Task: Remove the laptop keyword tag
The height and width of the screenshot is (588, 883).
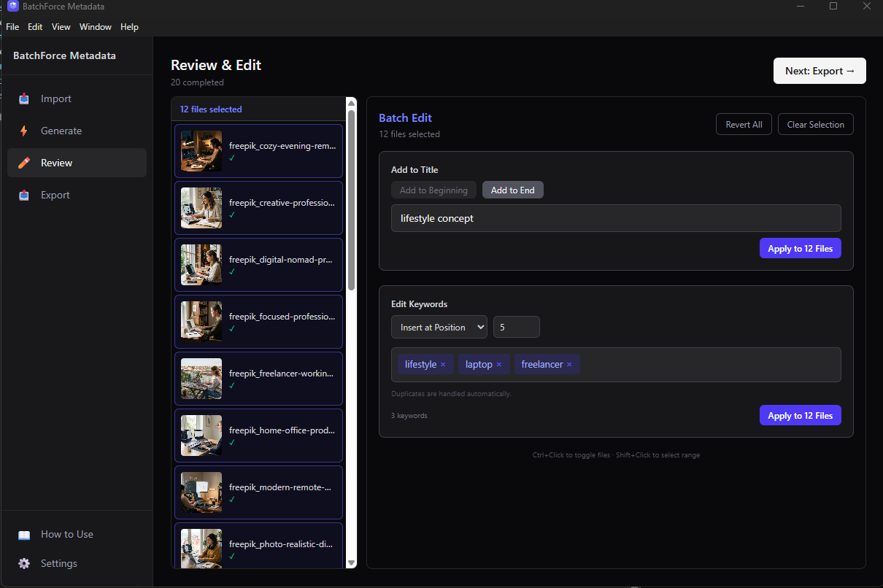Action: 498,364
